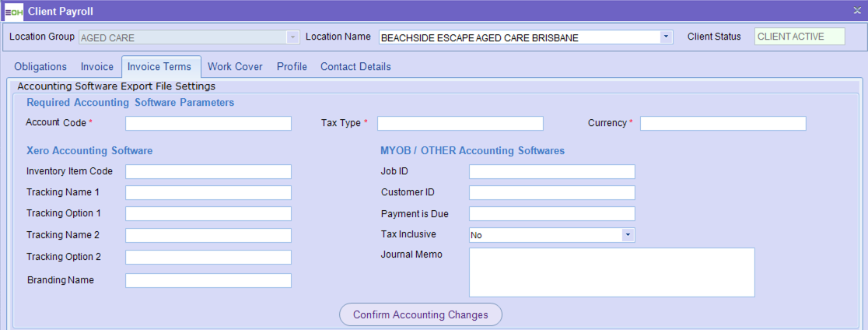The width and height of the screenshot is (868, 330).
Task: Open the Invoice tab
Action: tap(97, 67)
